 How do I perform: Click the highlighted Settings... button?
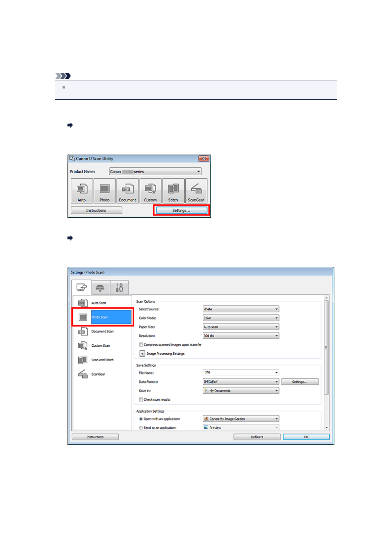tap(181, 211)
